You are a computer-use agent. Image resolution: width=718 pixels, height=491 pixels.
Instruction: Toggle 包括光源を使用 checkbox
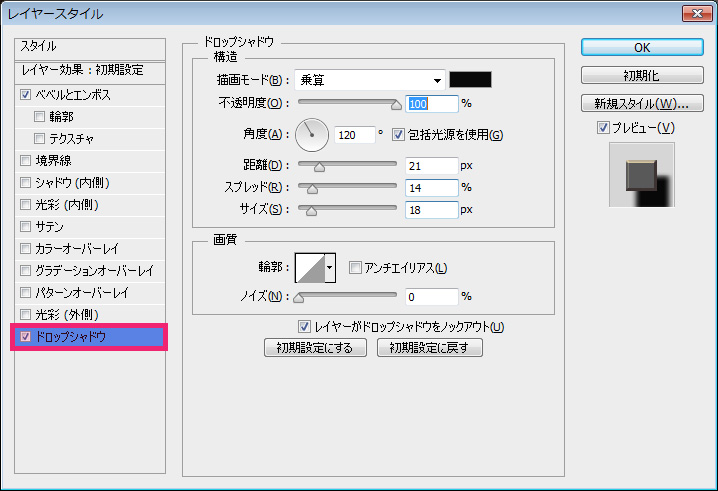398,135
